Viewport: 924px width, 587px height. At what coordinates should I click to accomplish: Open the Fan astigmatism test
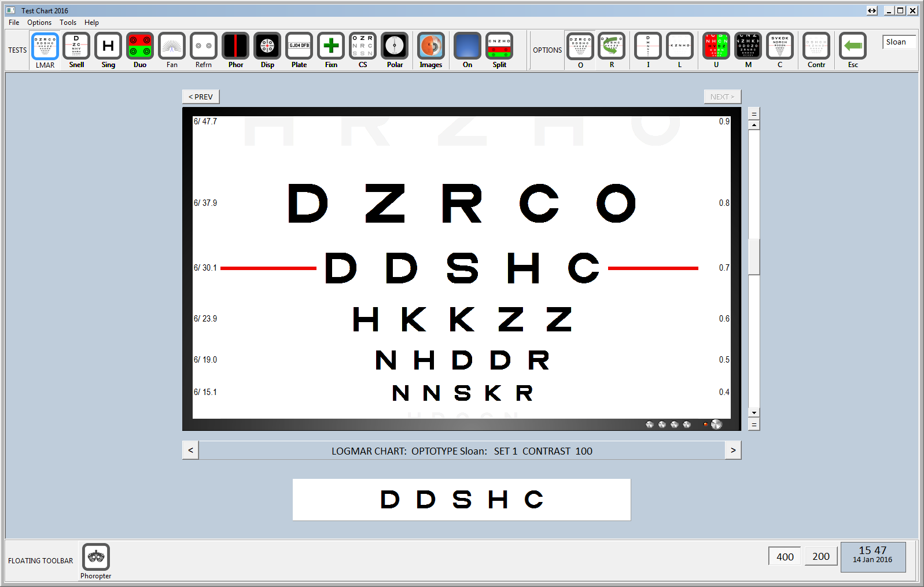pos(172,46)
